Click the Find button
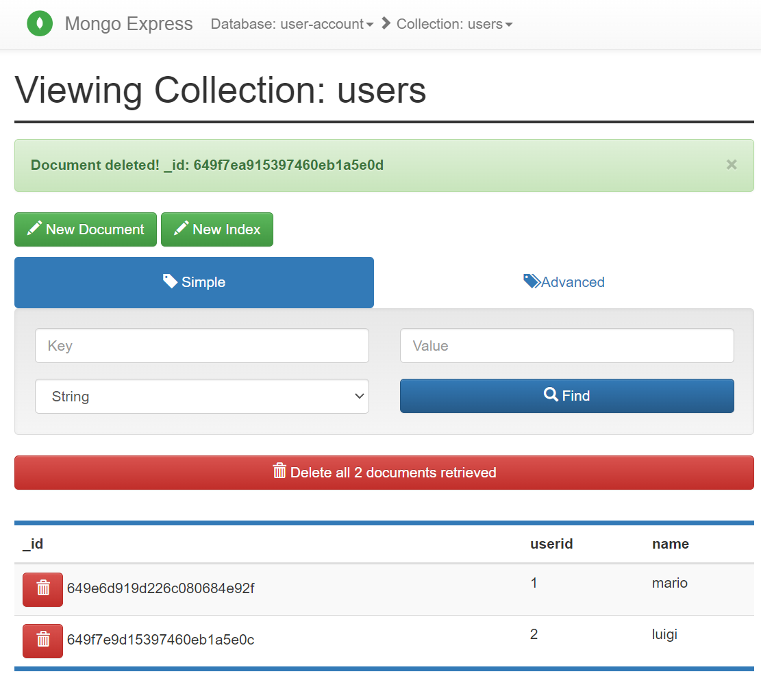761x700 pixels. pyautogui.click(x=567, y=396)
